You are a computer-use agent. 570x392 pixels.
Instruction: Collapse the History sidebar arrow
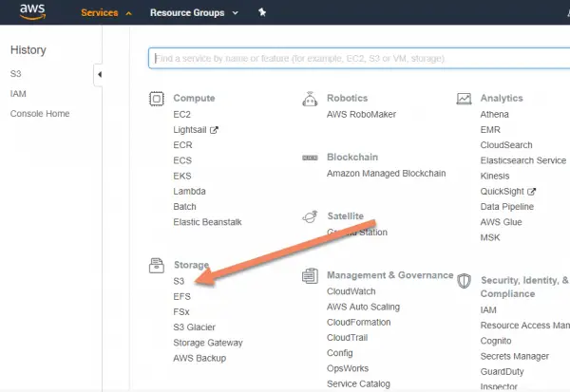[99, 74]
